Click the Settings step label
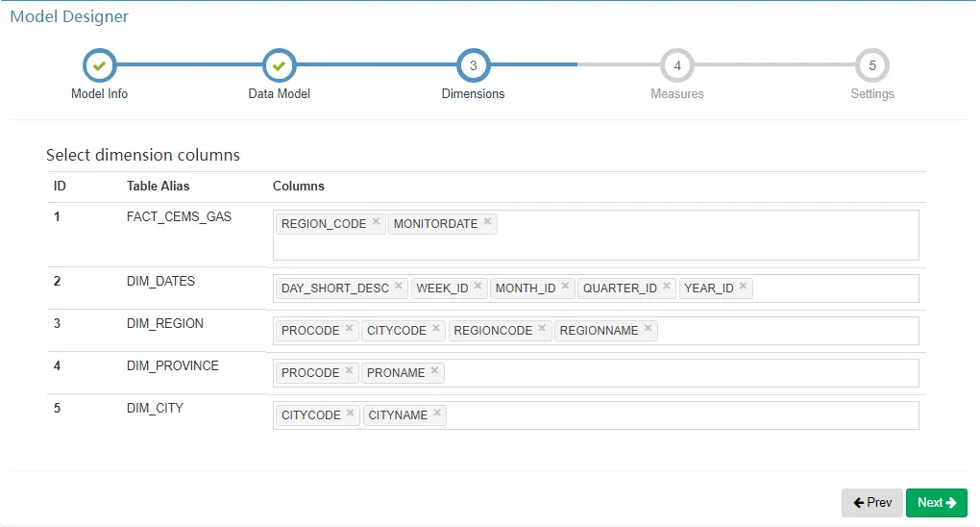 pyautogui.click(x=872, y=94)
